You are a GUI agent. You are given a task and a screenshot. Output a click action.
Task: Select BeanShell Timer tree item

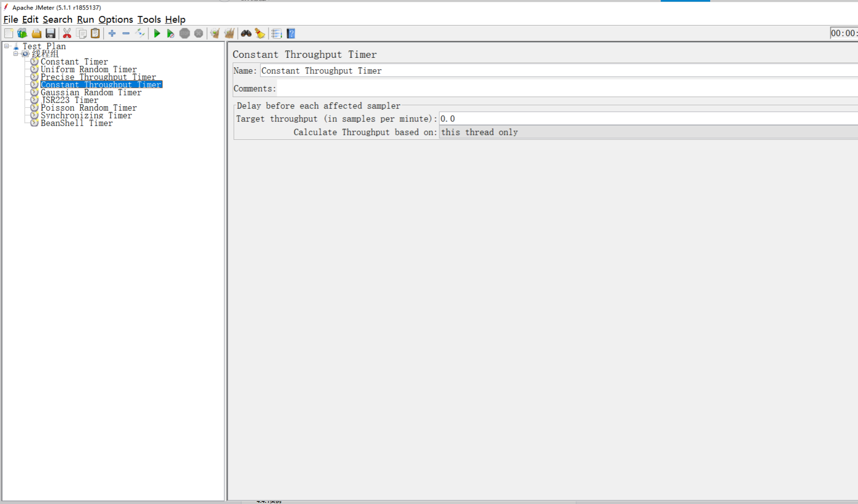click(76, 123)
